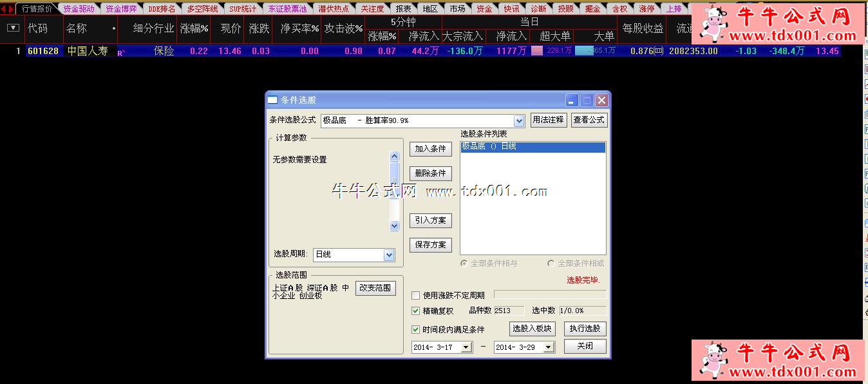Click the right red tab-scroll arrow
This screenshot has height=384, width=868.
(10, 8)
